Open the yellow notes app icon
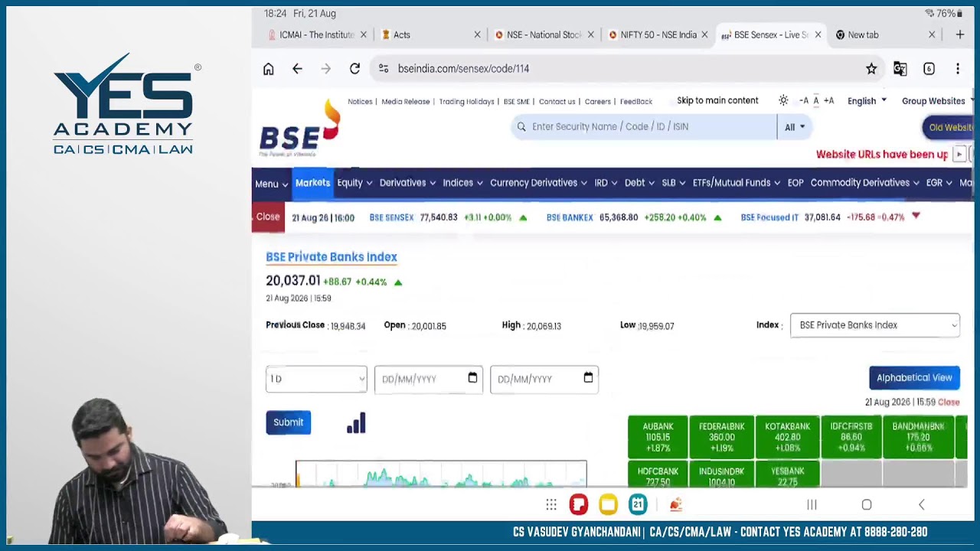 pos(608,504)
